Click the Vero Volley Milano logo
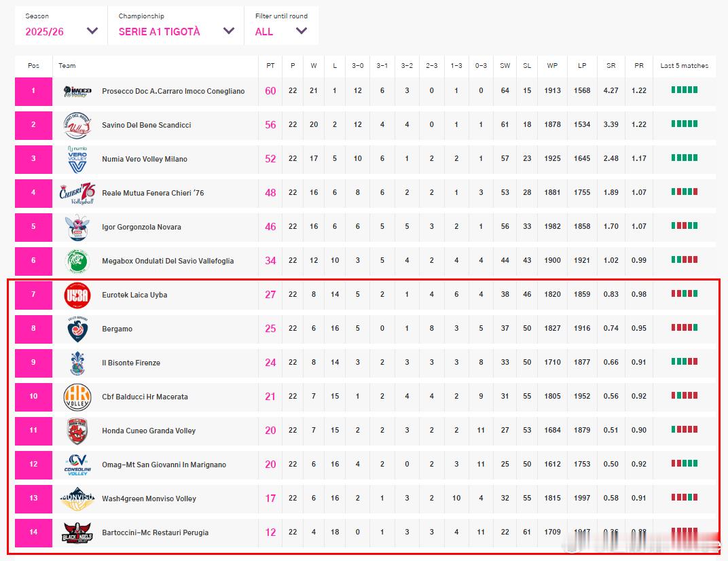Viewport: 728px width, 561px height. tap(77, 159)
